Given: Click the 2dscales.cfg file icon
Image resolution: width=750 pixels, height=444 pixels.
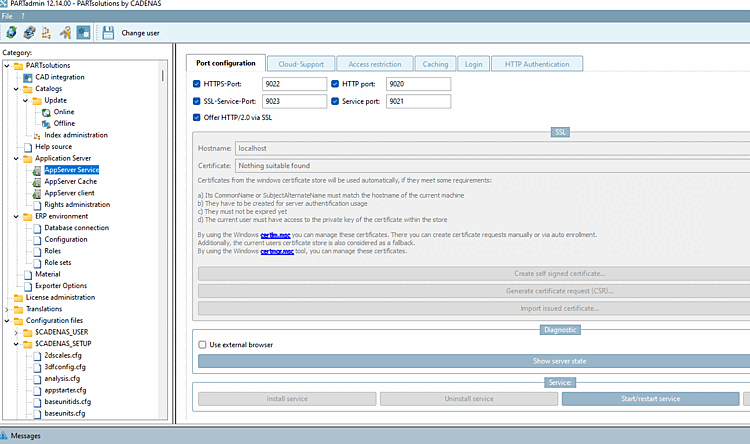Looking at the screenshot, I should point(37,355).
